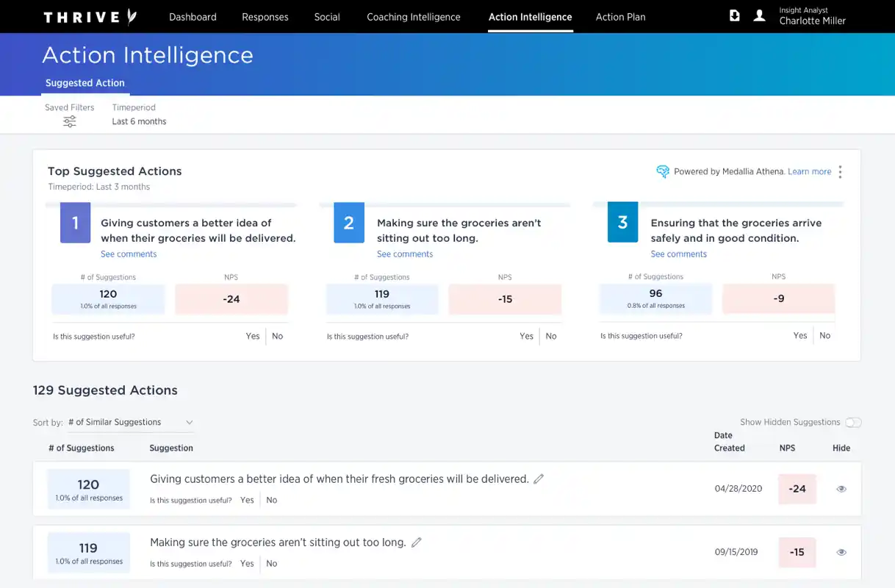895x588 pixels.
Task: Edit the fresh groceries suggestion with pencil icon
Action: tap(539, 479)
